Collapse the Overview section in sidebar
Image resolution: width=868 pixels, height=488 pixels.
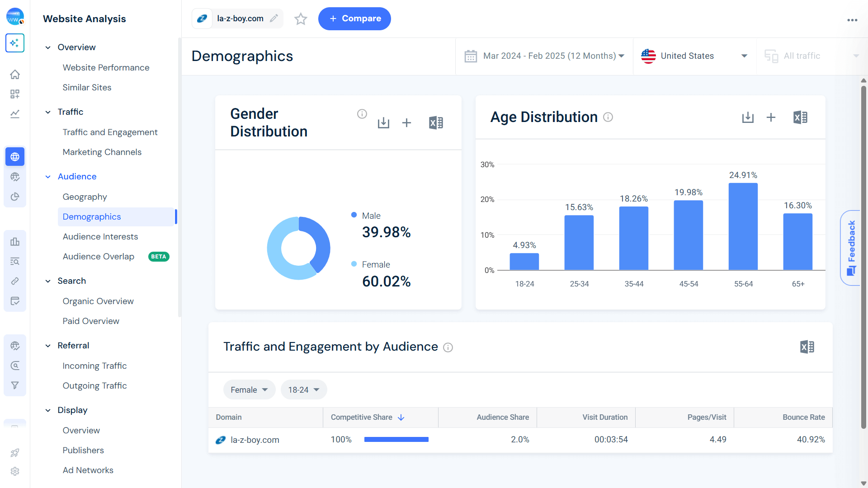(x=48, y=47)
